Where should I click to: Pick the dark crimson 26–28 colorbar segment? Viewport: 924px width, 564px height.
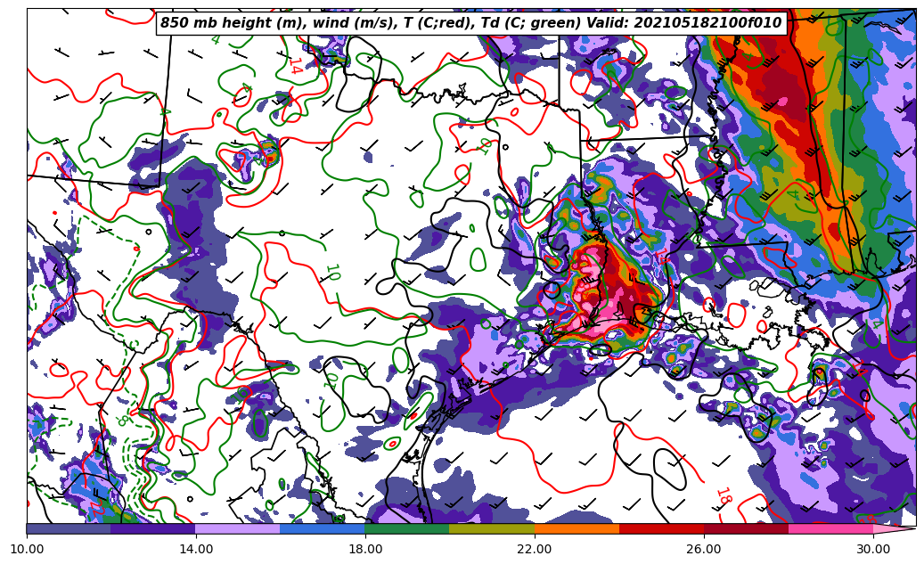pos(746,528)
